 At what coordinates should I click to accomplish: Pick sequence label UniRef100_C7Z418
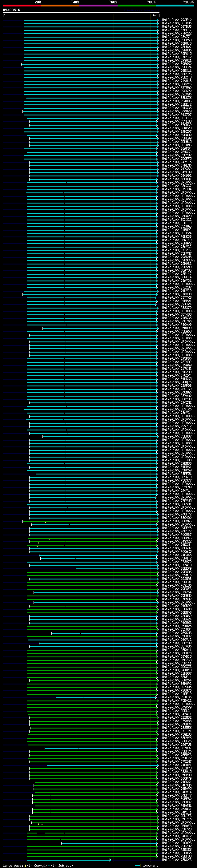click(176, 565)
